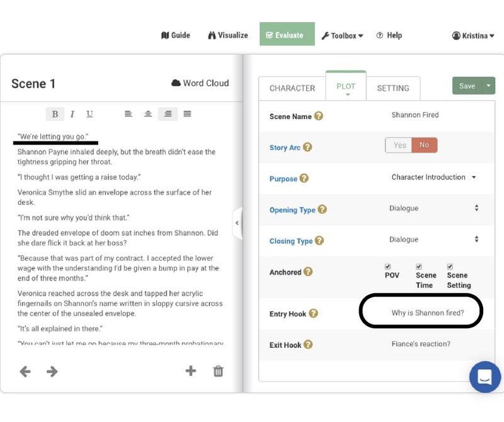
Task: Open the chat support bubble
Action: coord(484,377)
